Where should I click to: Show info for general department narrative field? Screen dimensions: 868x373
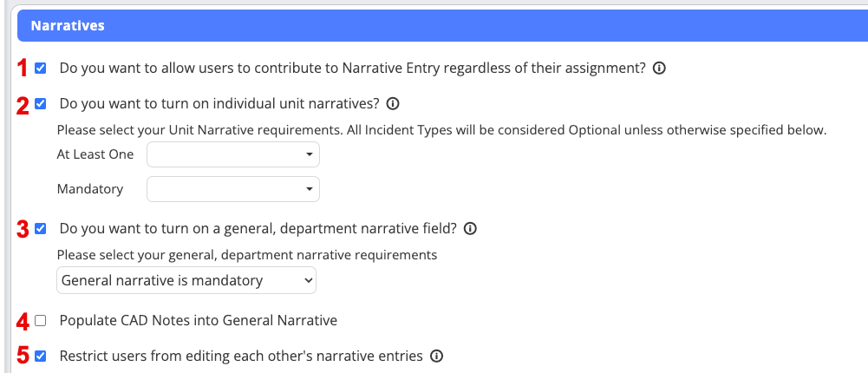click(471, 229)
